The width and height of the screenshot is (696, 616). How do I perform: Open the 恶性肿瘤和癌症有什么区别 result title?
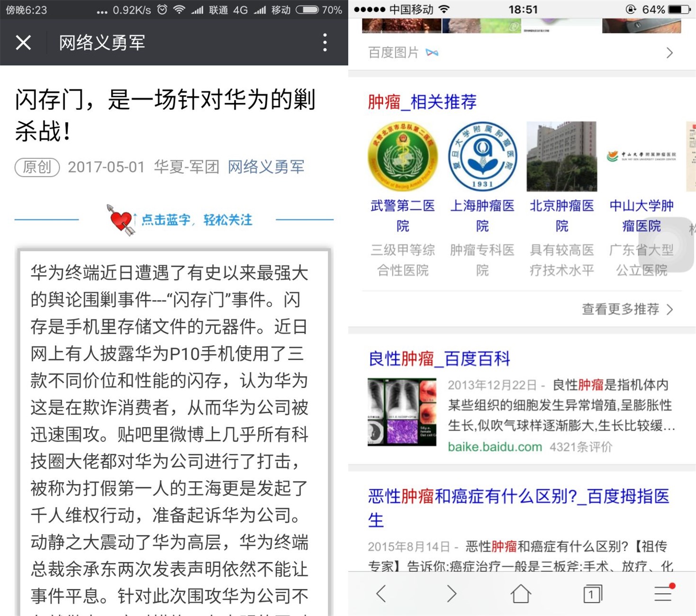[x=519, y=508]
